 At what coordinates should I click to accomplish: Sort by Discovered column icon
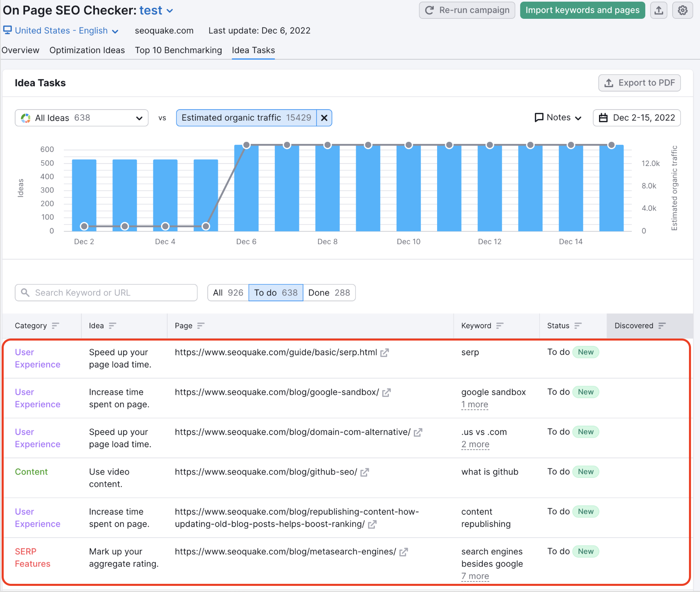pos(662,325)
